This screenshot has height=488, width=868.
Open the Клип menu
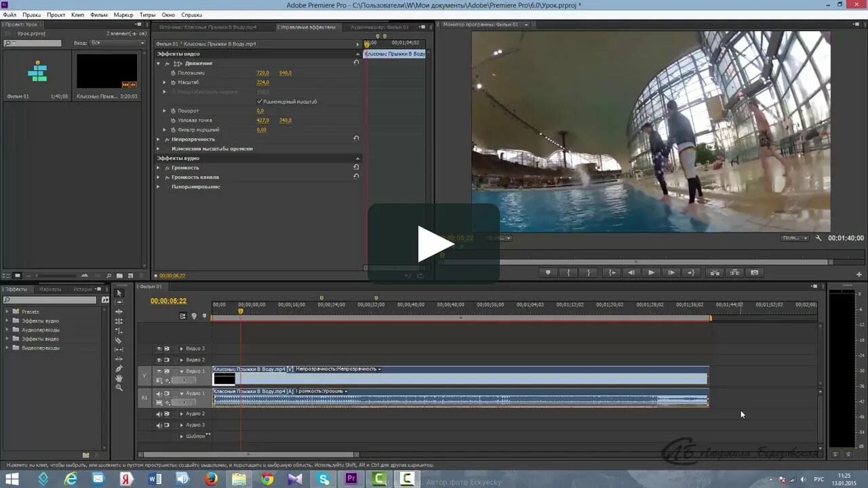click(77, 14)
